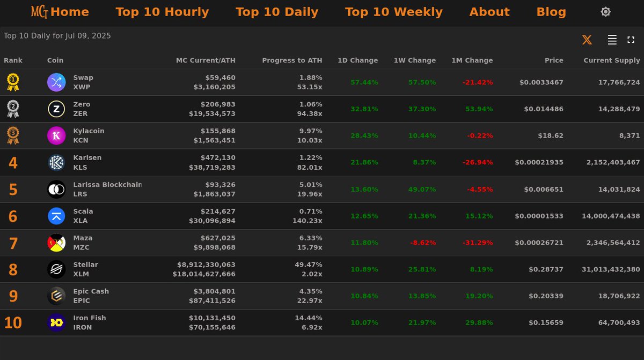Open the settings gear icon
This screenshot has width=644, height=360.
coord(605,11)
